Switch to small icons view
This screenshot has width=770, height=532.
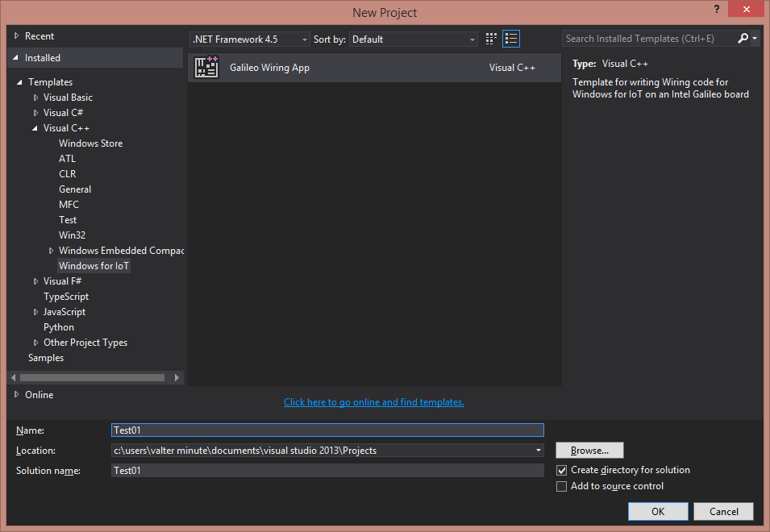click(491, 39)
